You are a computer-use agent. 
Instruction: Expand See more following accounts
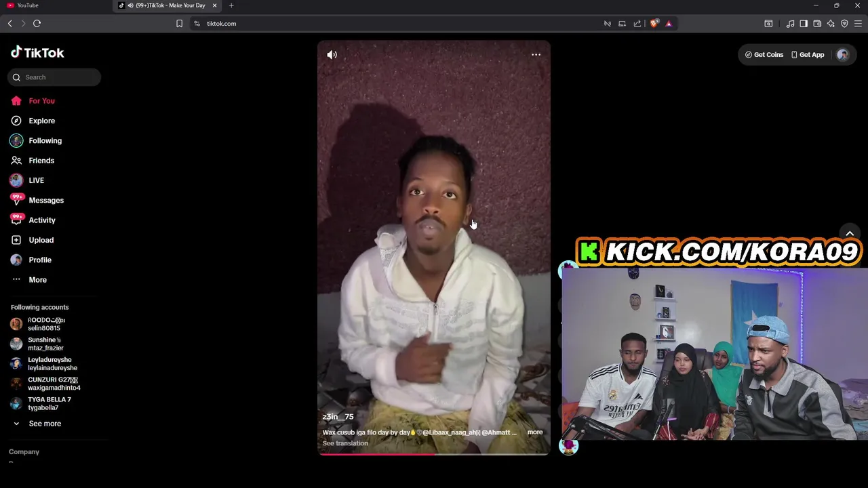coord(45,424)
